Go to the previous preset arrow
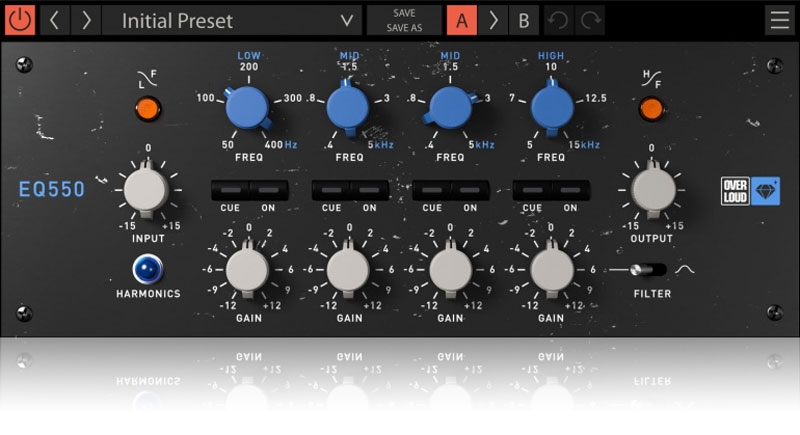 click(x=55, y=20)
